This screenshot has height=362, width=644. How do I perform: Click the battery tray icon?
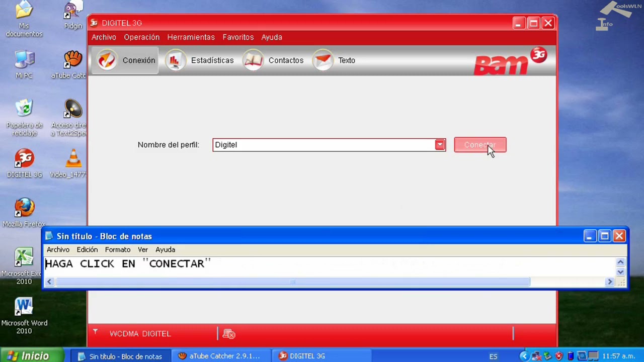coord(571,356)
